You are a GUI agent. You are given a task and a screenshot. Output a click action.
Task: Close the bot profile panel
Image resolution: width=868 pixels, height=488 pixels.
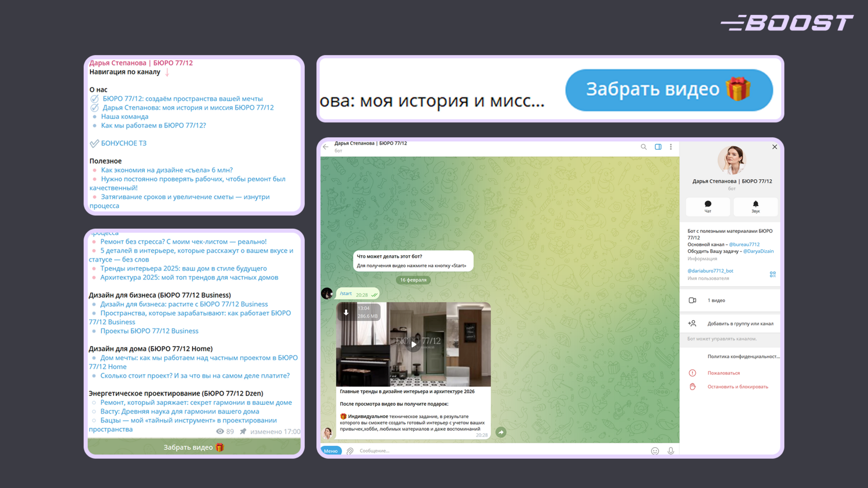(774, 147)
